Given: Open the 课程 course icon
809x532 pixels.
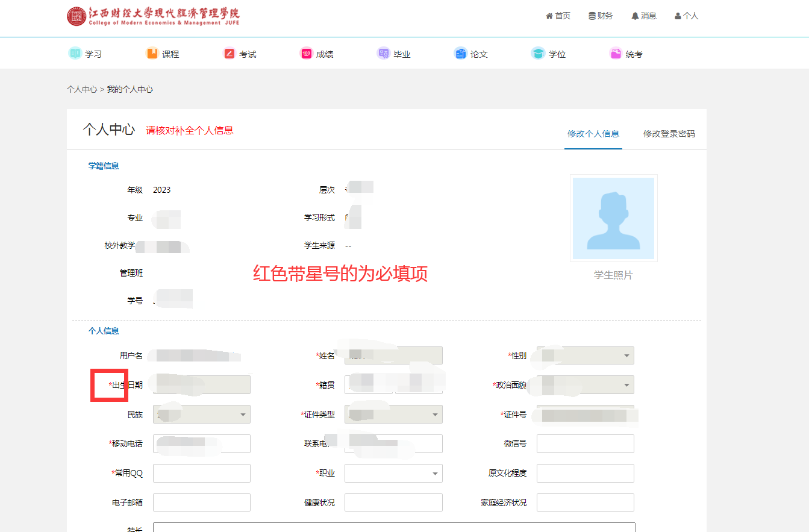Looking at the screenshot, I should 152,54.
